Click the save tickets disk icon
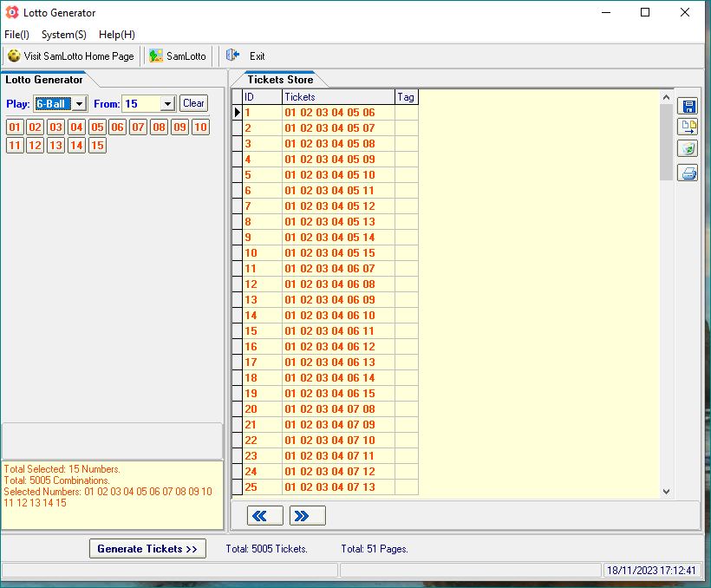 (688, 107)
